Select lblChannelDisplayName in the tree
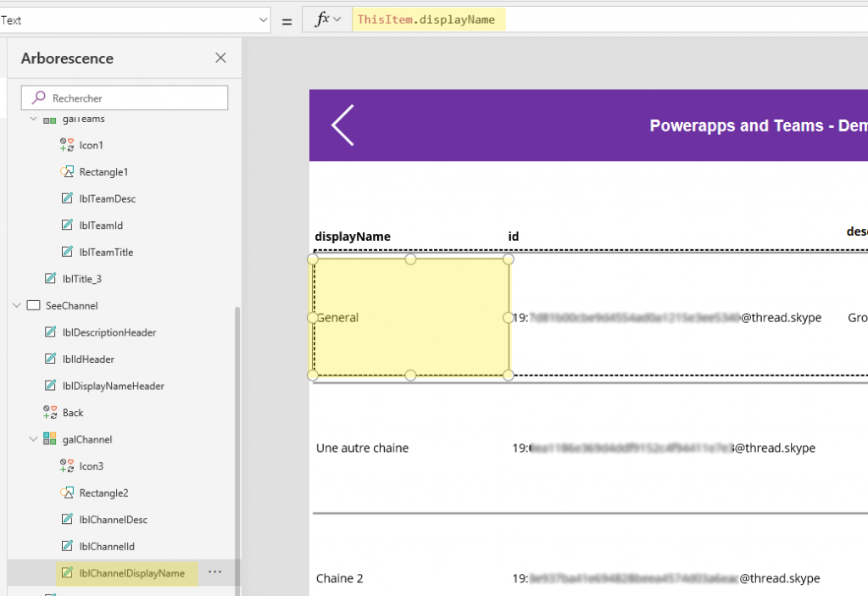This screenshot has height=596, width=868. [131, 573]
